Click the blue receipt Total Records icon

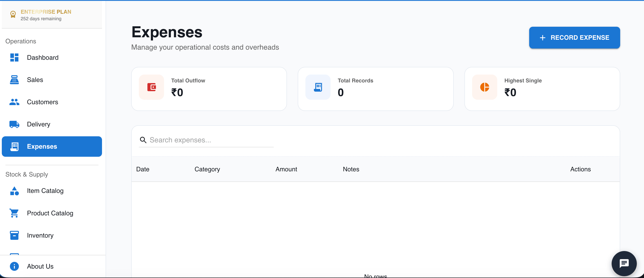(x=318, y=87)
